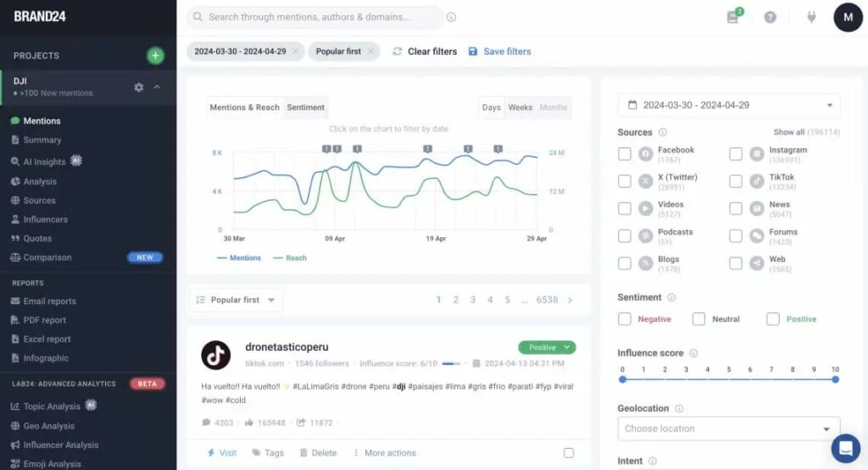Screen dimensions: 868x470
Task: Click the Sources info icon
Action: [x=663, y=132]
